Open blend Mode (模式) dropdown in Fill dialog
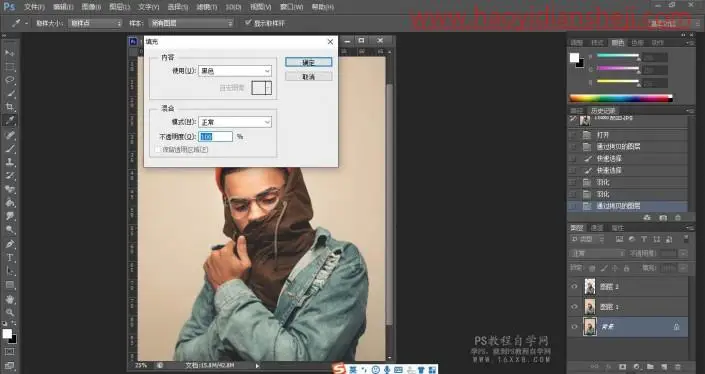This screenshot has height=374, width=705. pyautogui.click(x=235, y=122)
